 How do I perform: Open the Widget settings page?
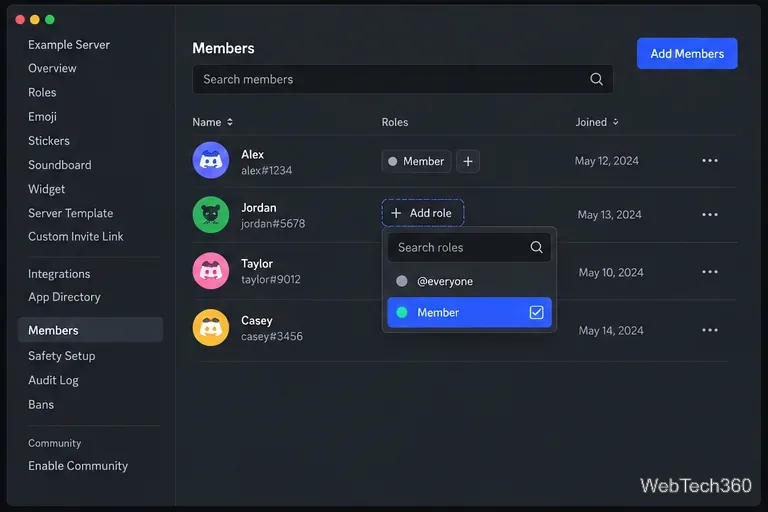tap(47, 189)
